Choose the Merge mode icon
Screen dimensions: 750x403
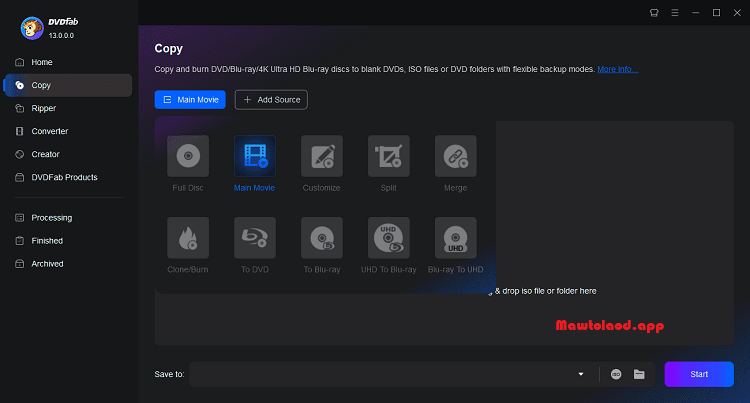456,156
